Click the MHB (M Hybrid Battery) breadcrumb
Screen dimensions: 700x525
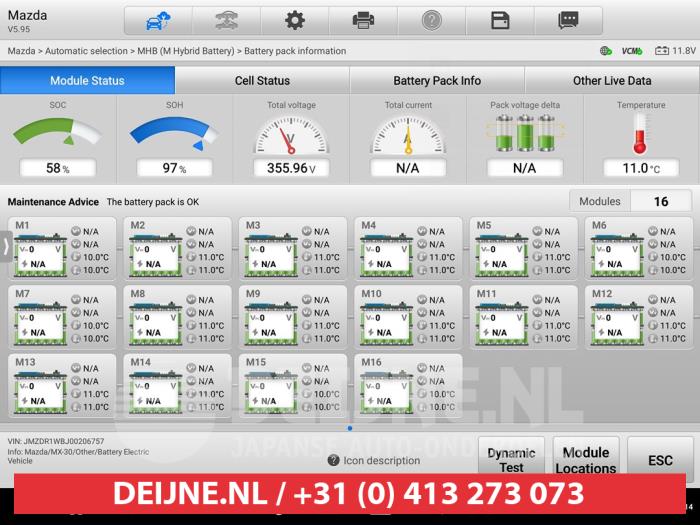[186, 51]
